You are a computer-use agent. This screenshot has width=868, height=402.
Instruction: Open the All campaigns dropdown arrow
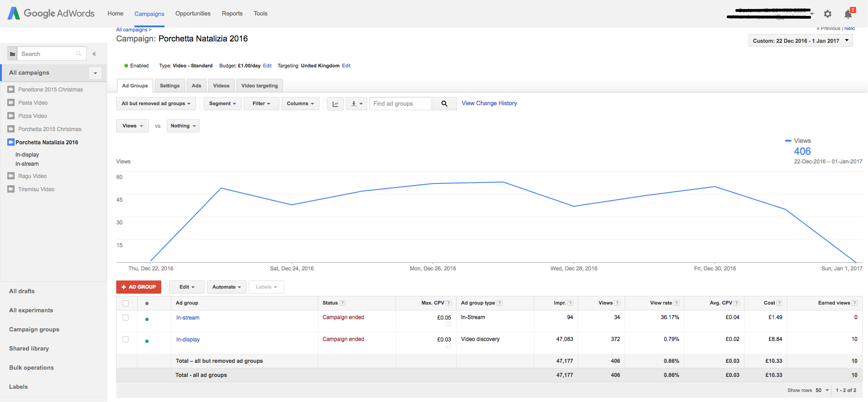click(x=95, y=73)
